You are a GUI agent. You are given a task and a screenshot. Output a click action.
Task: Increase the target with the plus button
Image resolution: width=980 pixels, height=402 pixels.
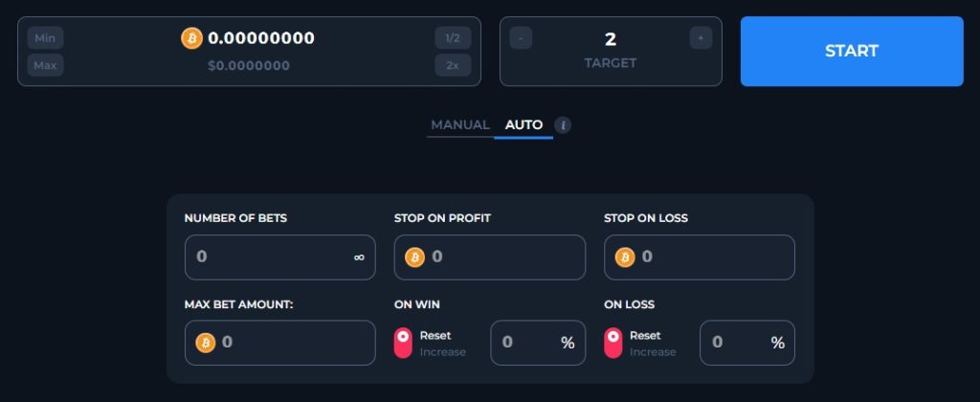(x=701, y=38)
